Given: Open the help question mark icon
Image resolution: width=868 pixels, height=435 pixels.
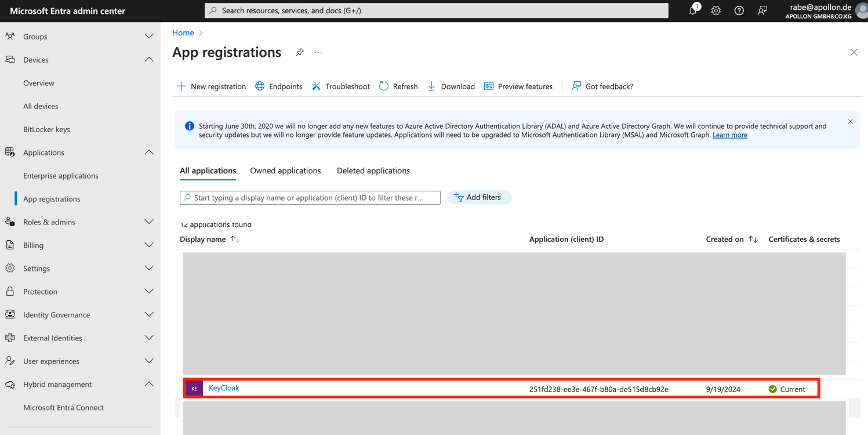Looking at the screenshot, I should (x=739, y=10).
